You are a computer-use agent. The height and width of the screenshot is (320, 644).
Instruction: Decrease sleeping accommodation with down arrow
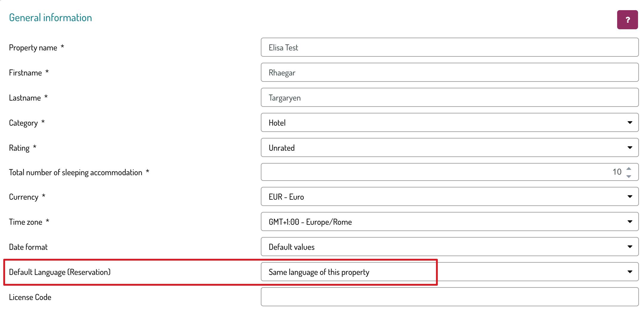click(629, 176)
